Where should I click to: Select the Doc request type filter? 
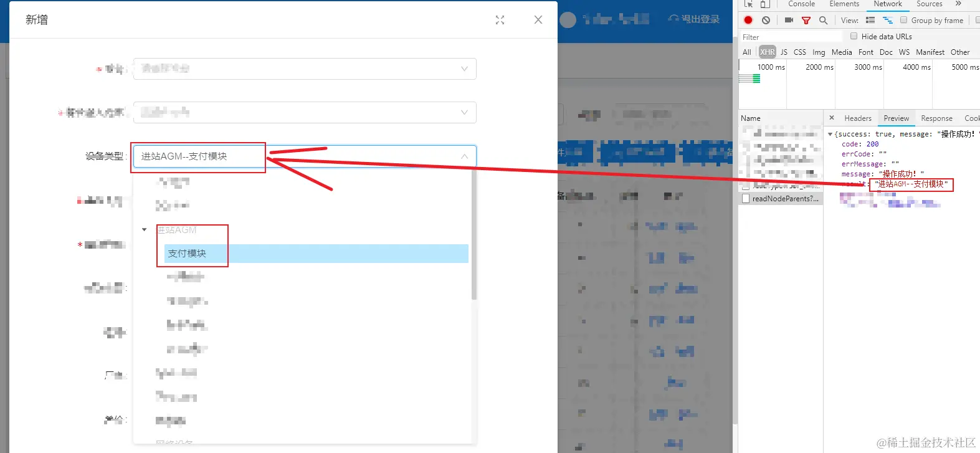(886, 52)
